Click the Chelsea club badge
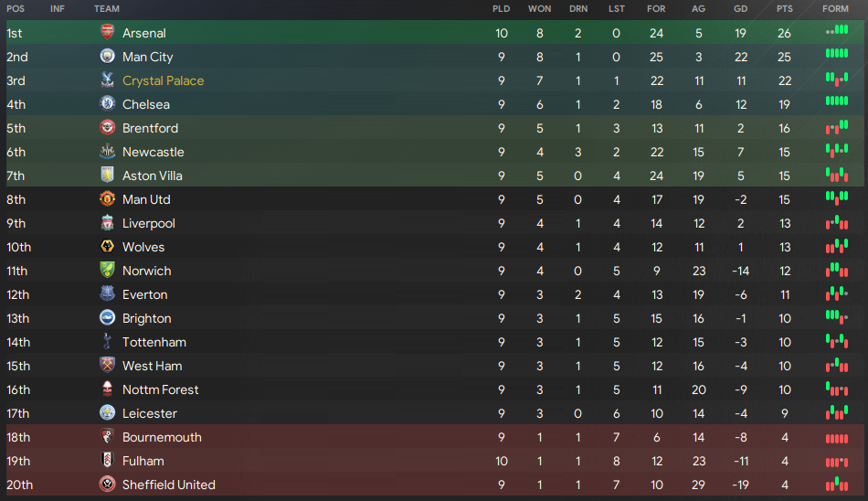This screenshot has height=501, width=868. point(108,103)
